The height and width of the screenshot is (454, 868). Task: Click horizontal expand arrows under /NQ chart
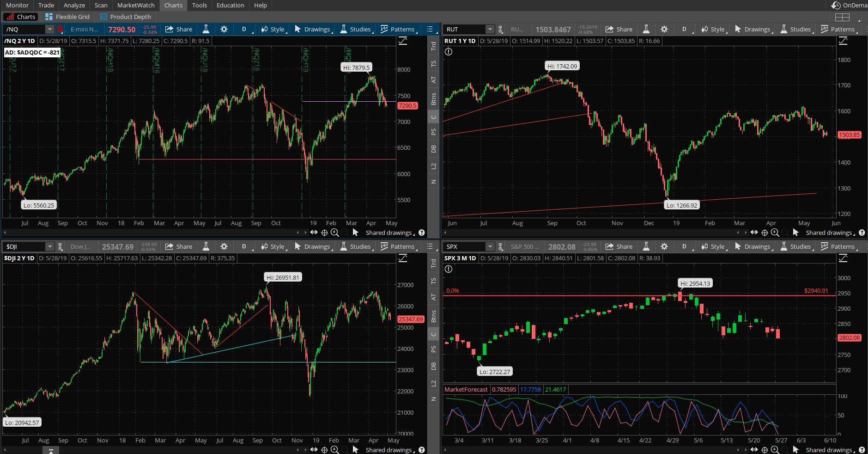tap(314, 233)
